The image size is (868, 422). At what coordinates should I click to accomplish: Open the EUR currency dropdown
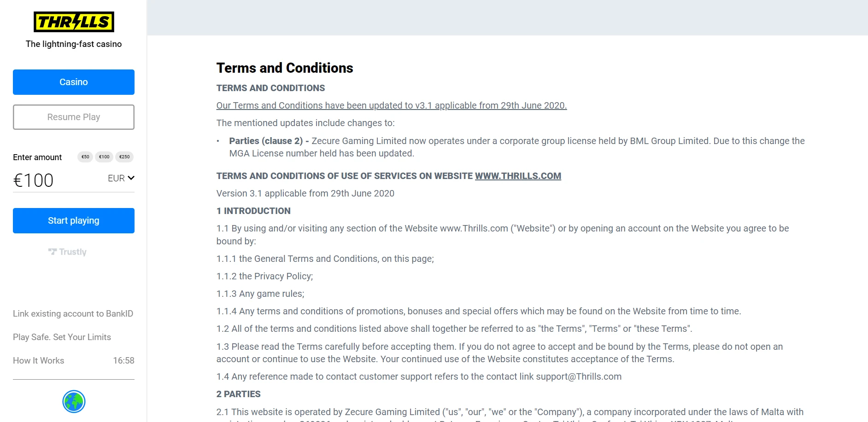pyautogui.click(x=121, y=178)
